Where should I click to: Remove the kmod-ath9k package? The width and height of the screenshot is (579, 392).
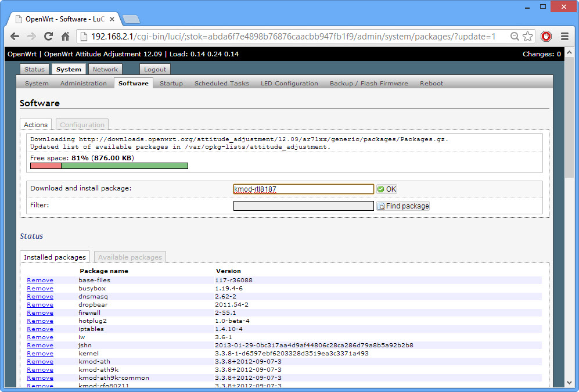[x=40, y=369]
